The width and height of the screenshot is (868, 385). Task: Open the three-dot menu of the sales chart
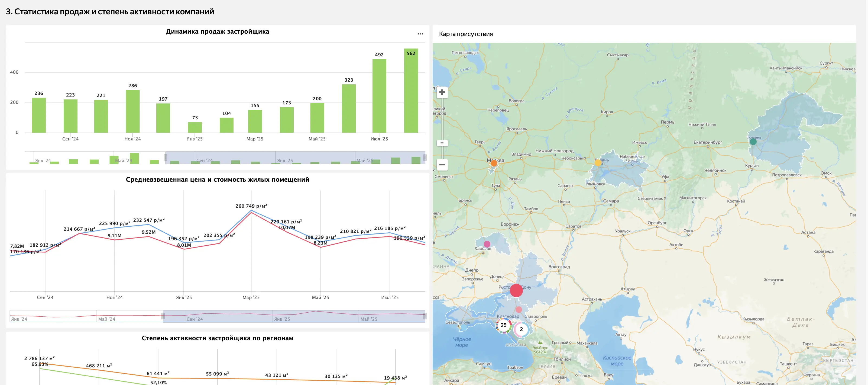pos(420,34)
